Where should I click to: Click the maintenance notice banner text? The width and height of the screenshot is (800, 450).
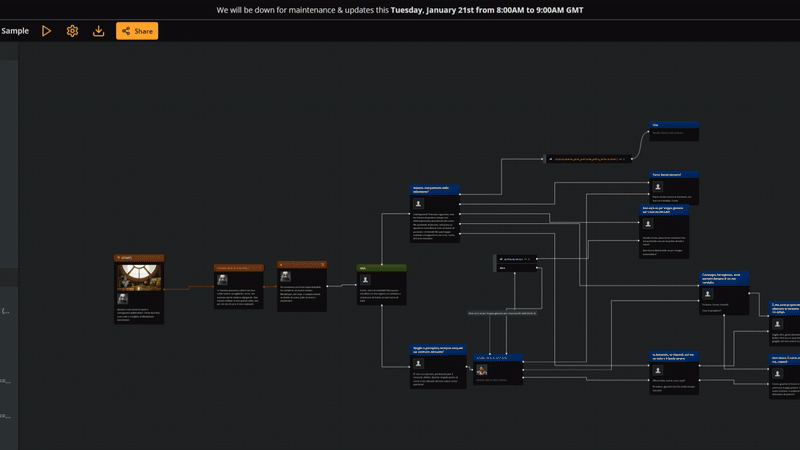[x=399, y=10]
